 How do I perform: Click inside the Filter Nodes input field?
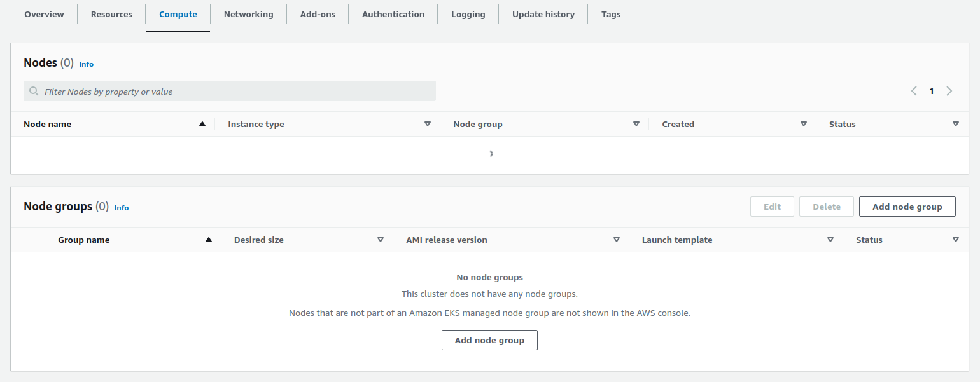pos(191,91)
